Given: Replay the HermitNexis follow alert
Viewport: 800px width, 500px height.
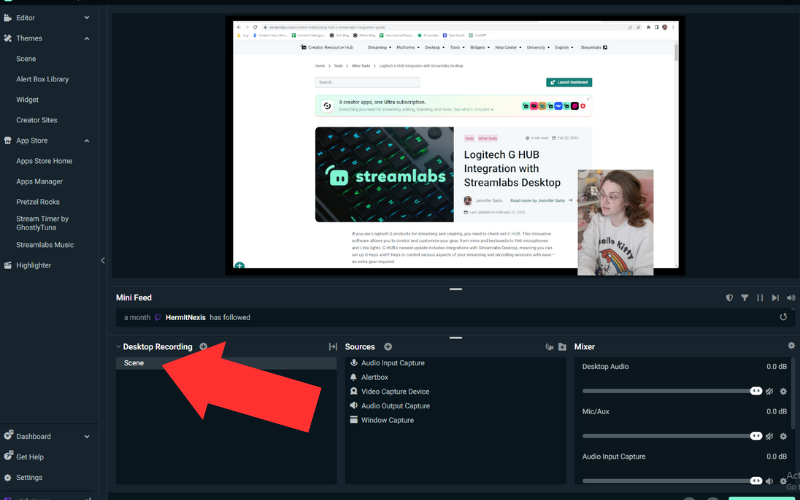Looking at the screenshot, I should (783, 317).
